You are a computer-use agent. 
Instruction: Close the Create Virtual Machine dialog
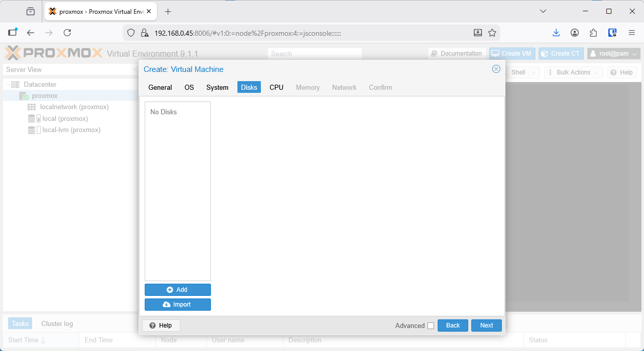pos(496,69)
